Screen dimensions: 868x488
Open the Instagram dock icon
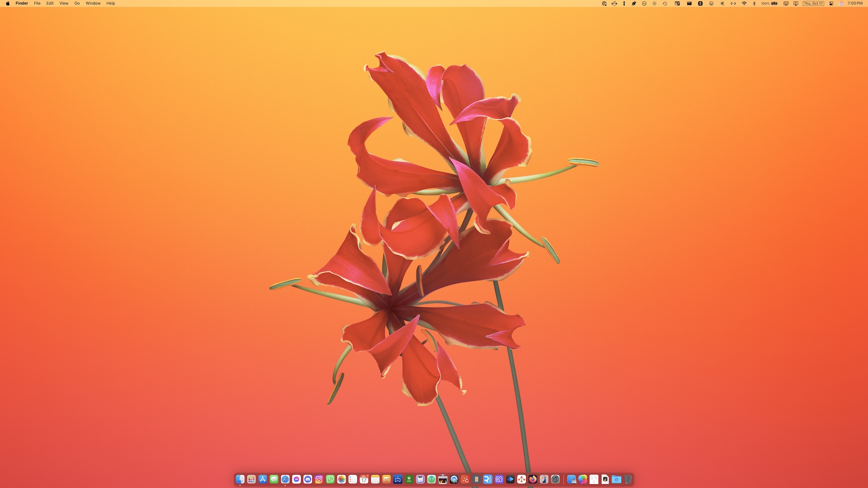[x=319, y=479]
